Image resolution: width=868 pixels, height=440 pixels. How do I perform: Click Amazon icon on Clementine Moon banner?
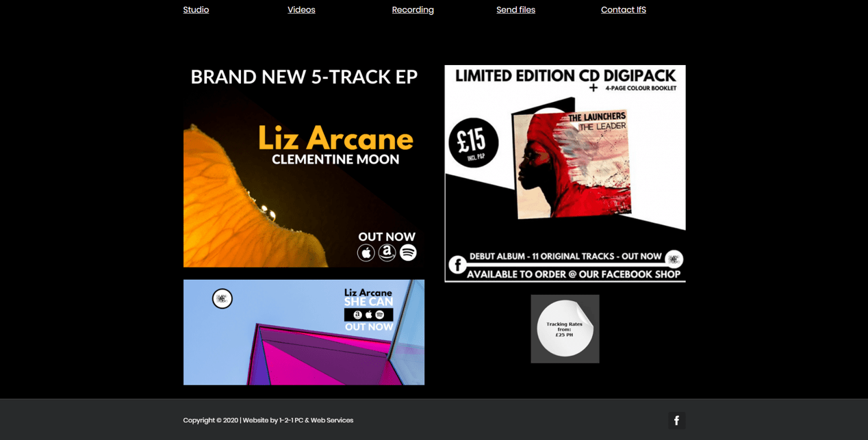[x=387, y=253]
